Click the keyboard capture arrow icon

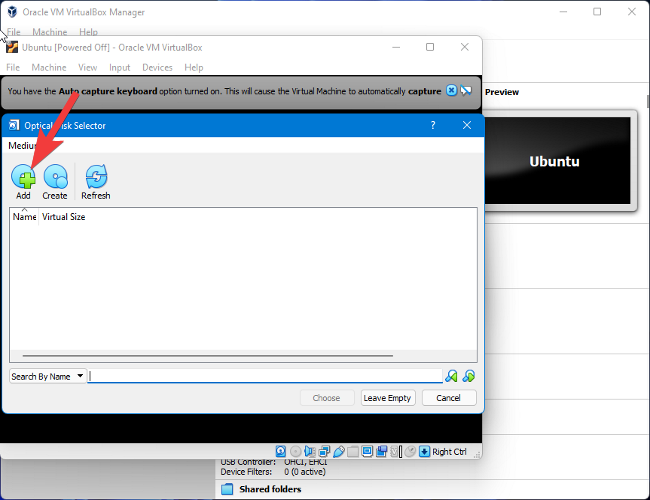(424, 451)
